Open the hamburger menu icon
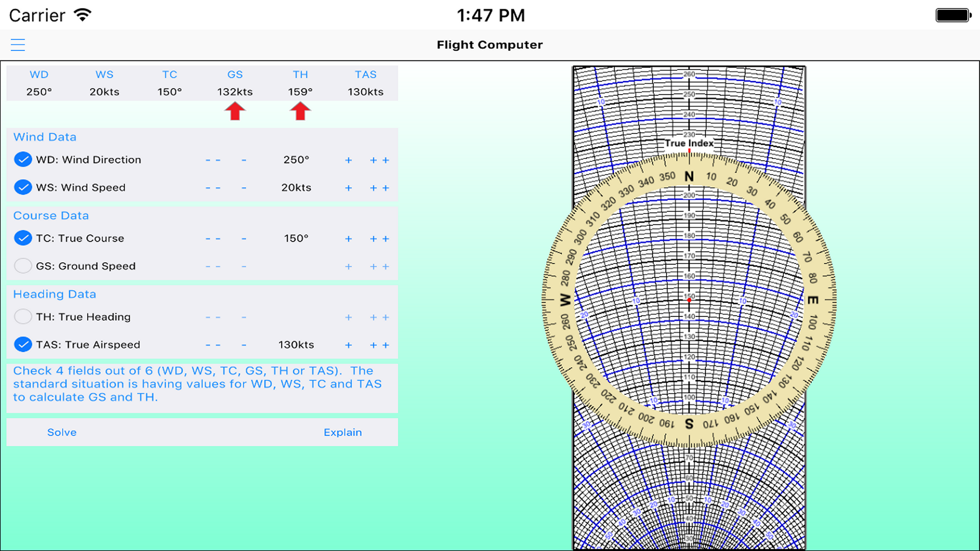 click(x=18, y=45)
